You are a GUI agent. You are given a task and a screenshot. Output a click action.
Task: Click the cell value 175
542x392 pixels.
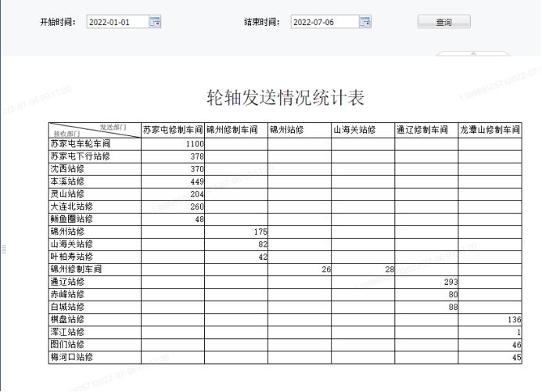(260, 232)
